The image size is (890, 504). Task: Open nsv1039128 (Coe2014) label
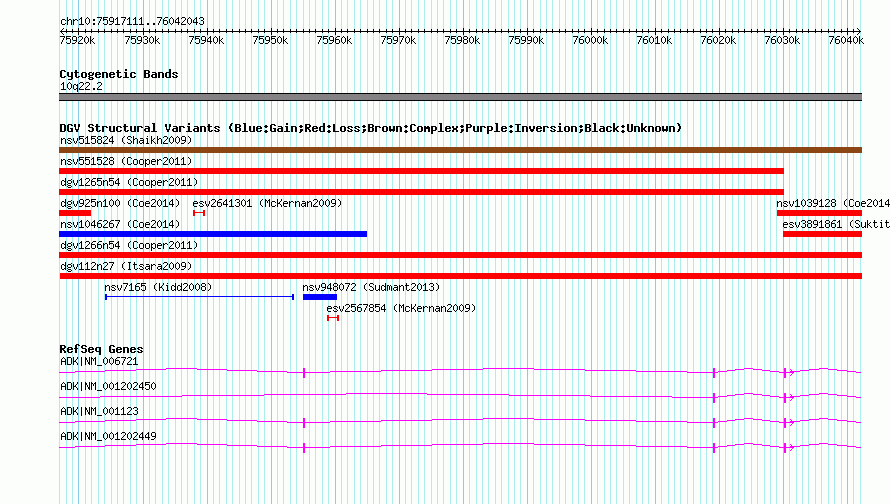click(833, 203)
